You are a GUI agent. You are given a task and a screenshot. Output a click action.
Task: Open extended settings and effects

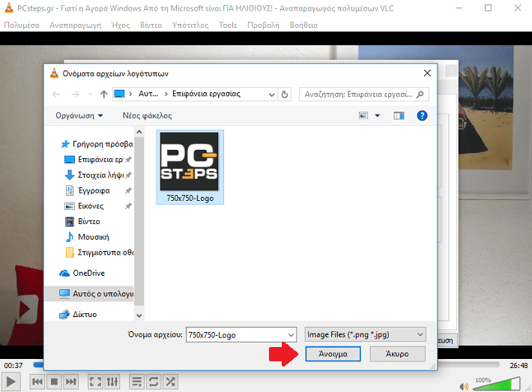pos(112,382)
